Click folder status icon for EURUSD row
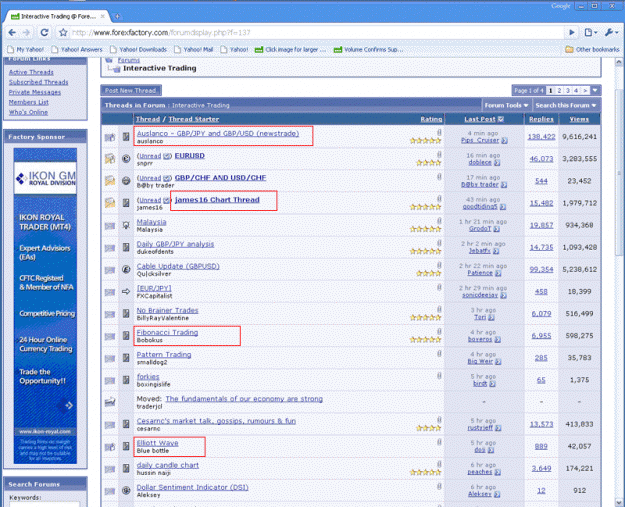The image size is (625, 507). [110, 159]
